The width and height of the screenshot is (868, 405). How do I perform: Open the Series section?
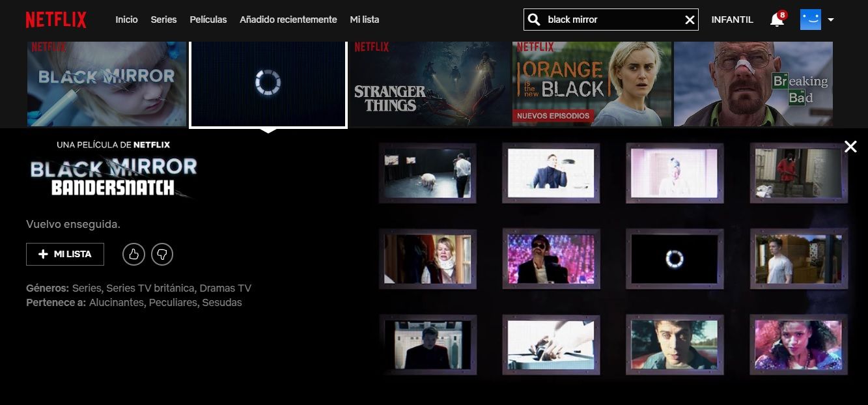pyautogui.click(x=163, y=20)
